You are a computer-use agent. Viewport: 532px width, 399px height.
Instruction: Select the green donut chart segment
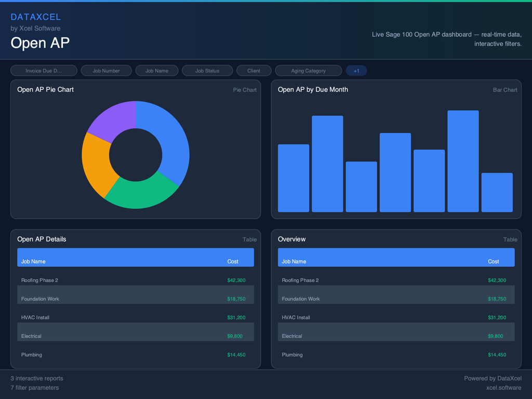(x=141, y=195)
